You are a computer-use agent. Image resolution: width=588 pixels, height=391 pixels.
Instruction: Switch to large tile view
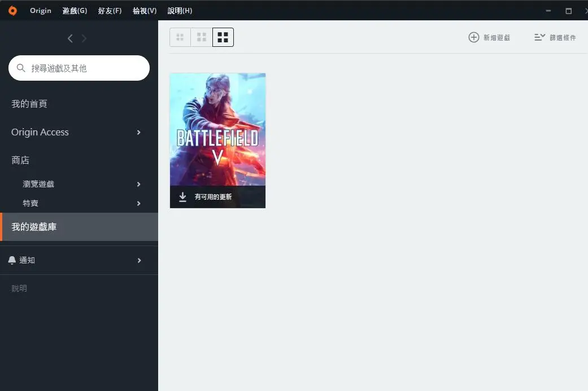pos(223,37)
